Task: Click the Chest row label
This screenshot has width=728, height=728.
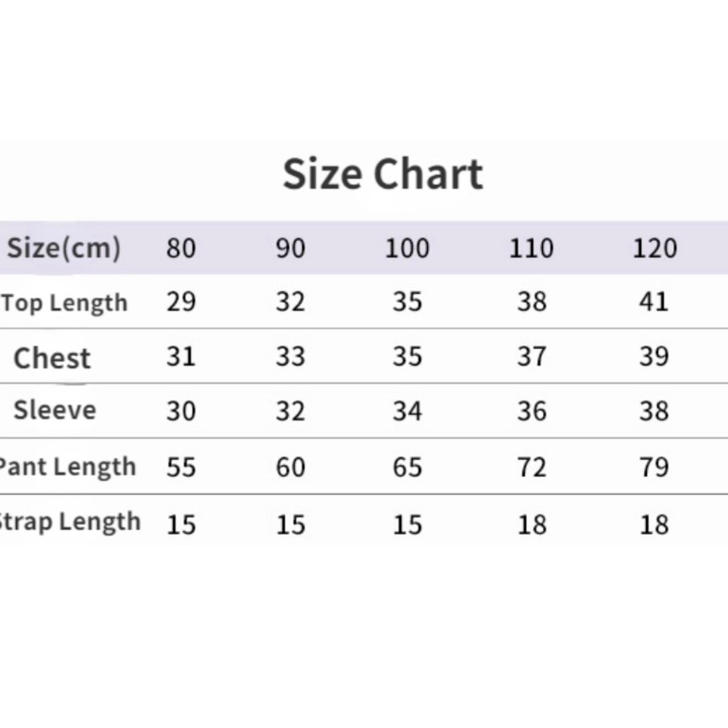Action: coord(52,358)
